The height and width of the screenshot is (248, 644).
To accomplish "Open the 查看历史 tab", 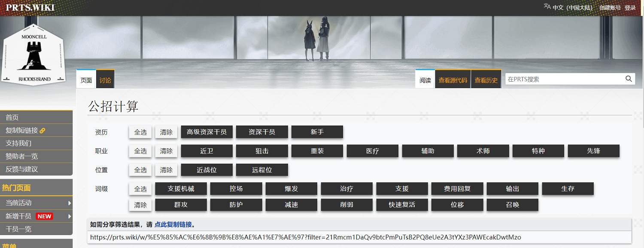I will pos(486,80).
